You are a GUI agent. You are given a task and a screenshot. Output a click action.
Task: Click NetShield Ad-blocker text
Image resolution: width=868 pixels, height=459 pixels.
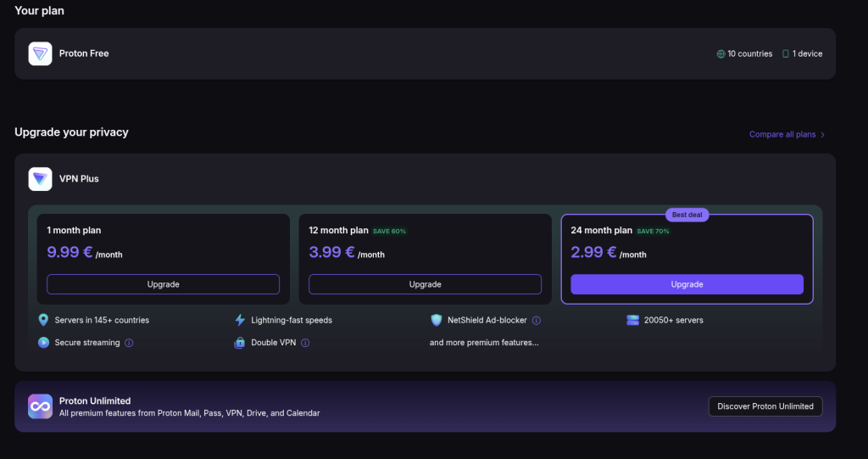487,320
